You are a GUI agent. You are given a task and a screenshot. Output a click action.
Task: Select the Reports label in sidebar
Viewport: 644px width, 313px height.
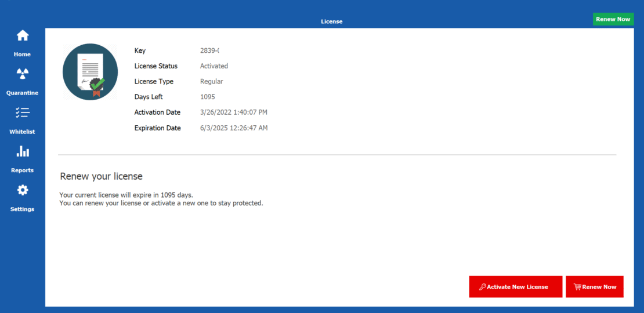[22, 170]
